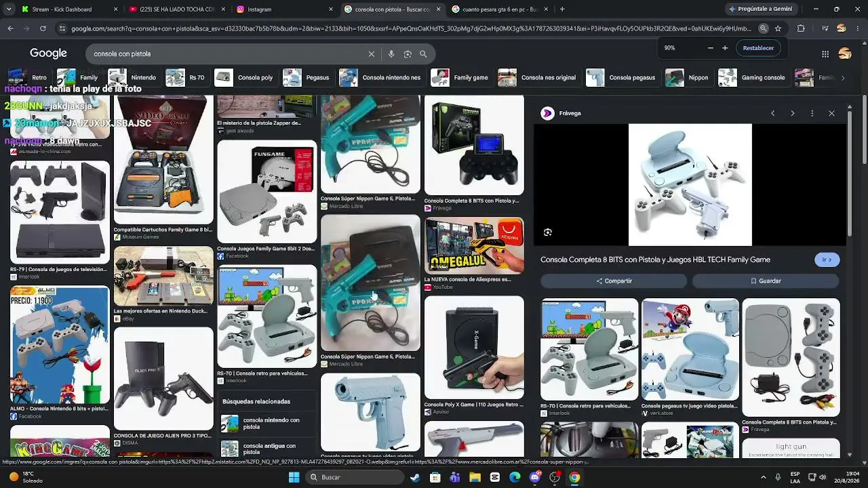
Task: Click the Google logo
Action: click(x=48, y=54)
